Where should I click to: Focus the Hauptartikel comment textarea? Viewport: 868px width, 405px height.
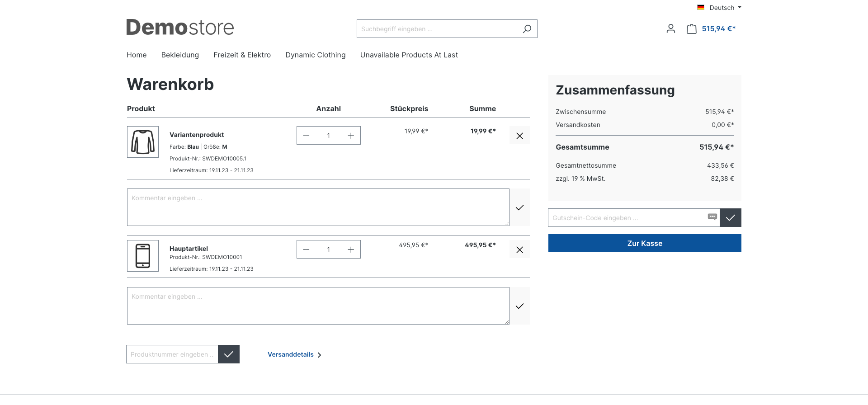[x=318, y=306]
